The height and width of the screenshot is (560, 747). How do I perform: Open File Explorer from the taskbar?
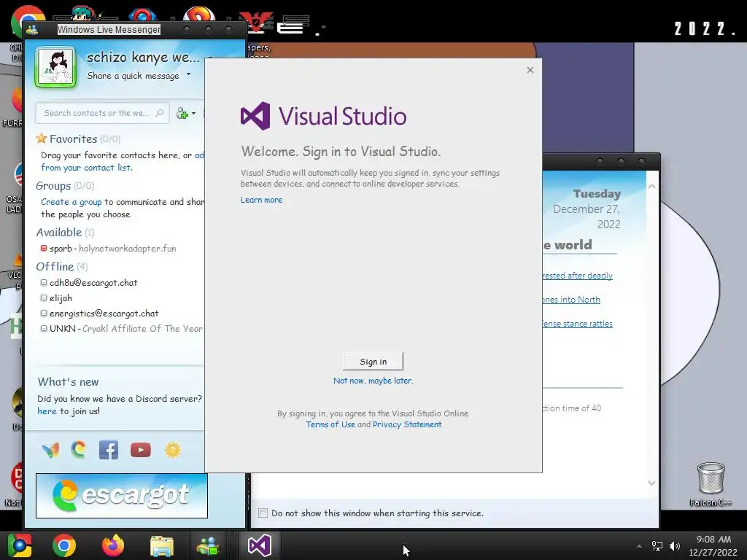click(x=162, y=545)
